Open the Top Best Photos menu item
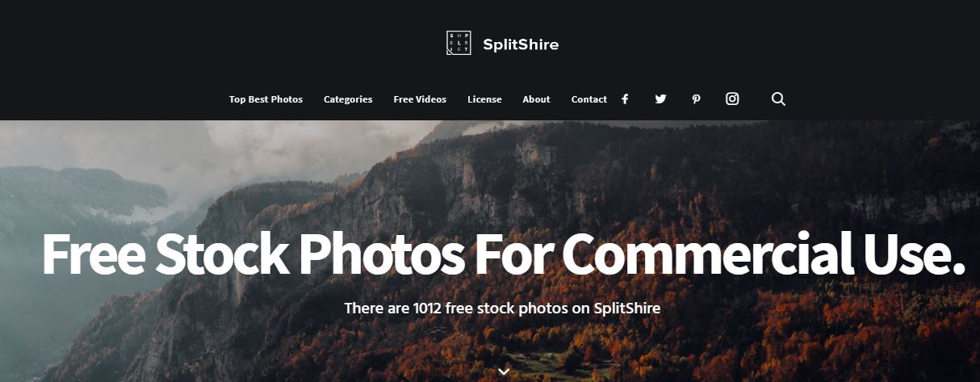The width and height of the screenshot is (980, 382). [x=266, y=99]
